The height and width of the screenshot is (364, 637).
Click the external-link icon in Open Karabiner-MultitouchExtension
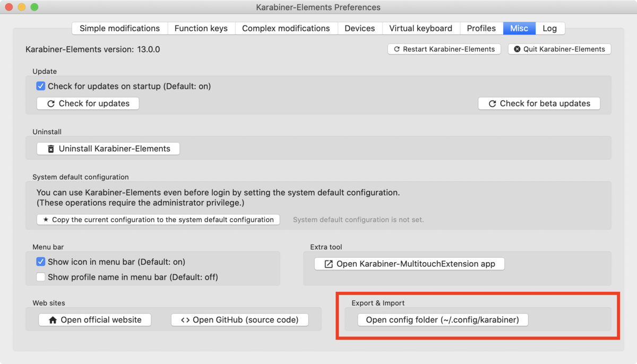point(329,264)
